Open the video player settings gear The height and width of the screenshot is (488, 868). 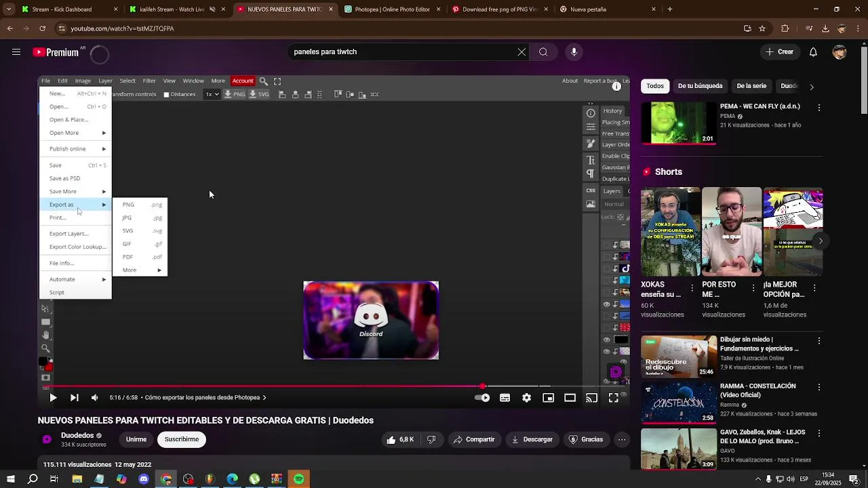coord(527,398)
